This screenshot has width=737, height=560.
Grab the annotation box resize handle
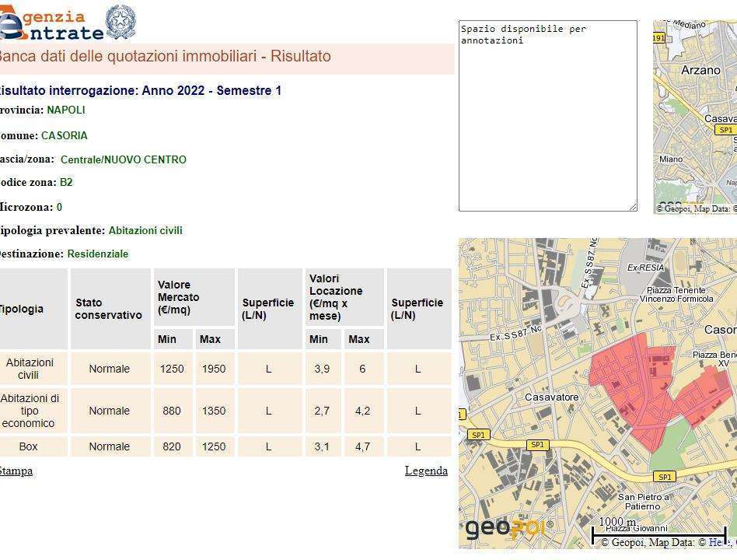pos(633,207)
